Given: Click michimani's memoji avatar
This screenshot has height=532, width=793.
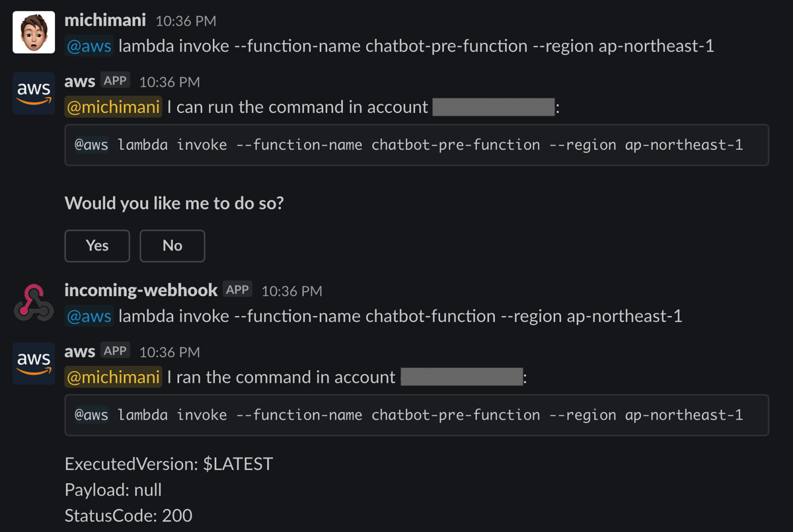Looking at the screenshot, I should point(33,31).
